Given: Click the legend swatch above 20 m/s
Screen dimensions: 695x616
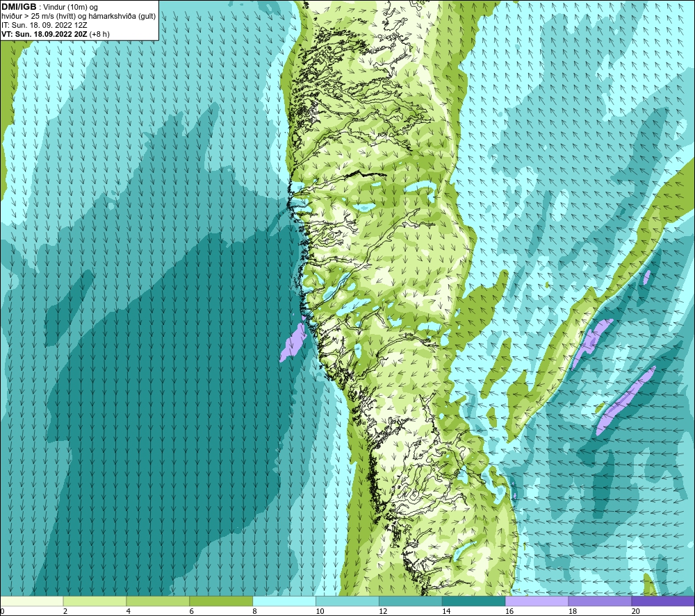Looking at the screenshot, I should [x=663, y=601].
